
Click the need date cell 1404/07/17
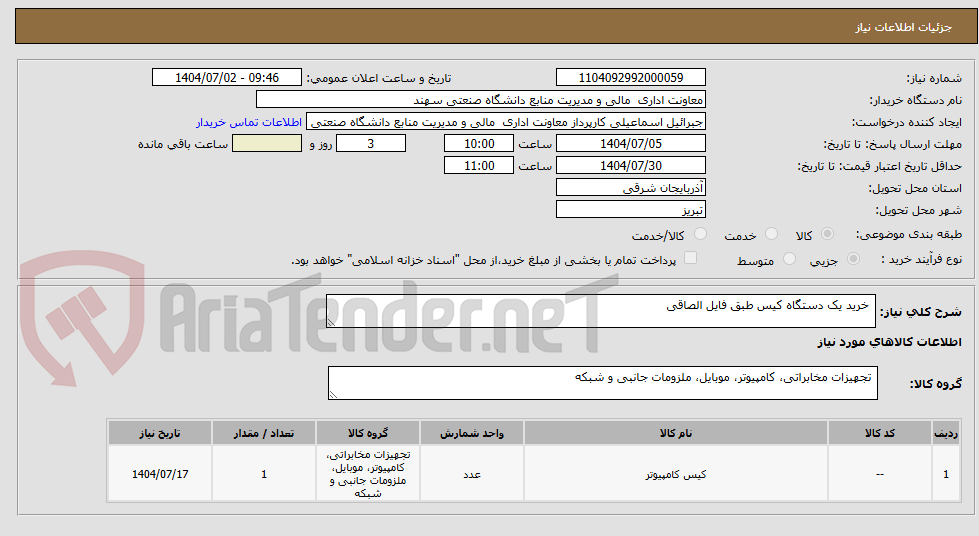(160, 474)
